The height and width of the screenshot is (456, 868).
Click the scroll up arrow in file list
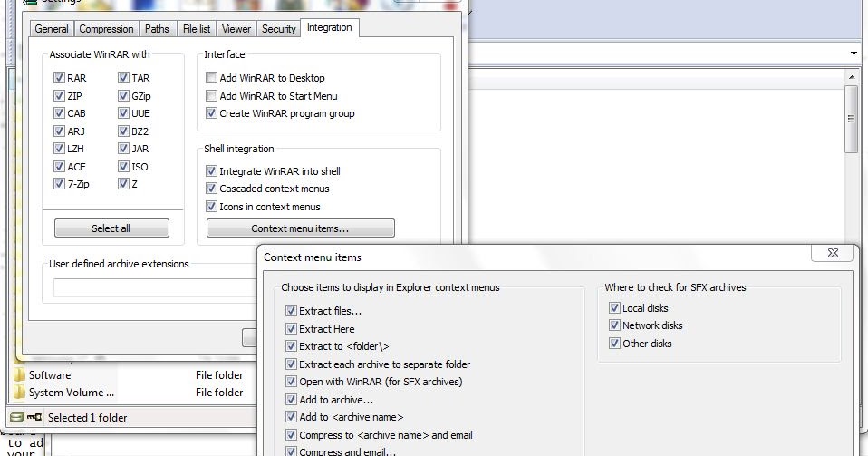coord(852,77)
